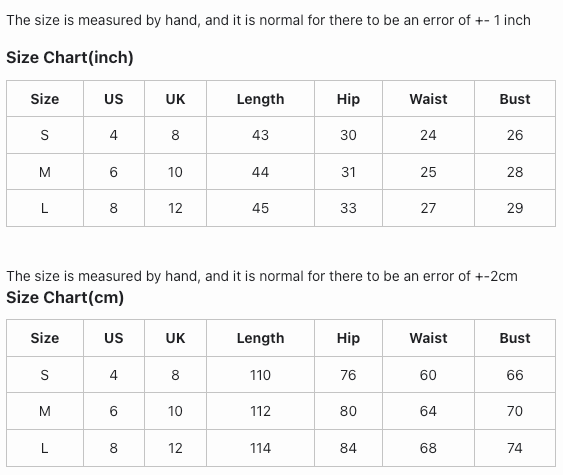
Task: Click Bust value 29 in inch chart
Action: click(515, 208)
